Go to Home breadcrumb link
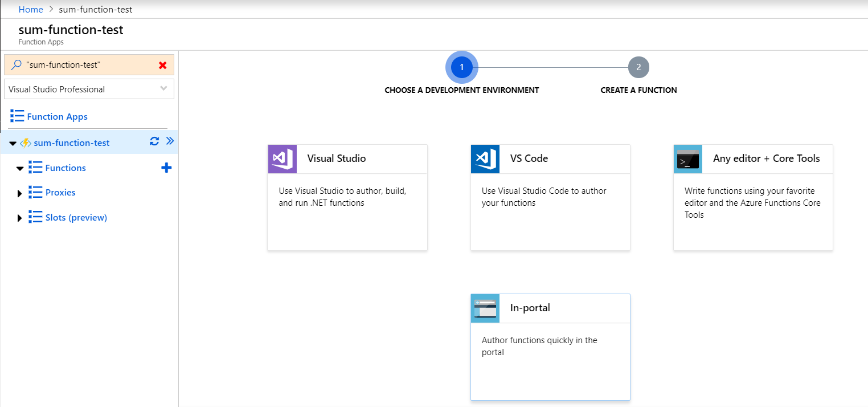 coord(31,10)
